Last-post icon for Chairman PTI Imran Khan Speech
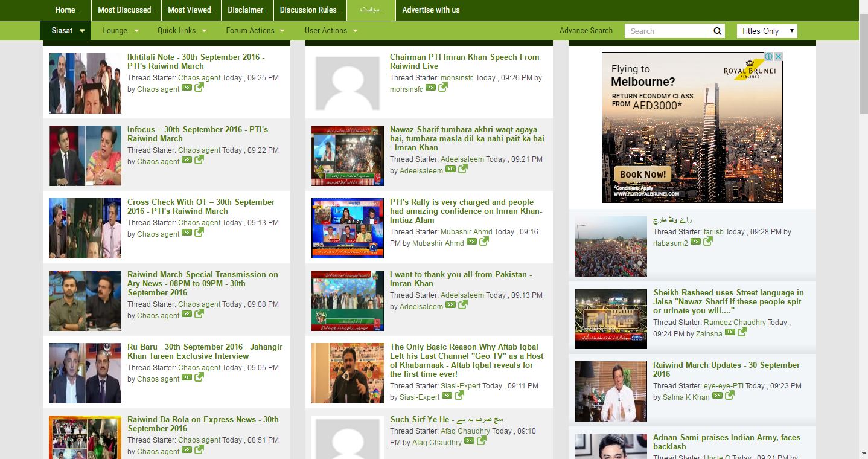868x459 pixels. (x=430, y=88)
